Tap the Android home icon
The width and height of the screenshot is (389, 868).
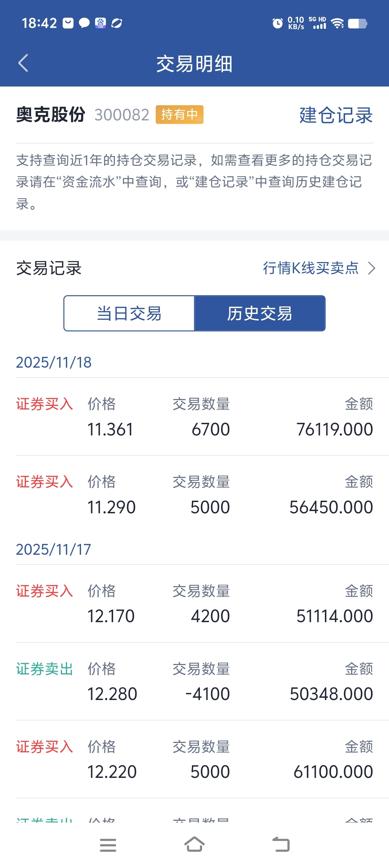click(194, 844)
